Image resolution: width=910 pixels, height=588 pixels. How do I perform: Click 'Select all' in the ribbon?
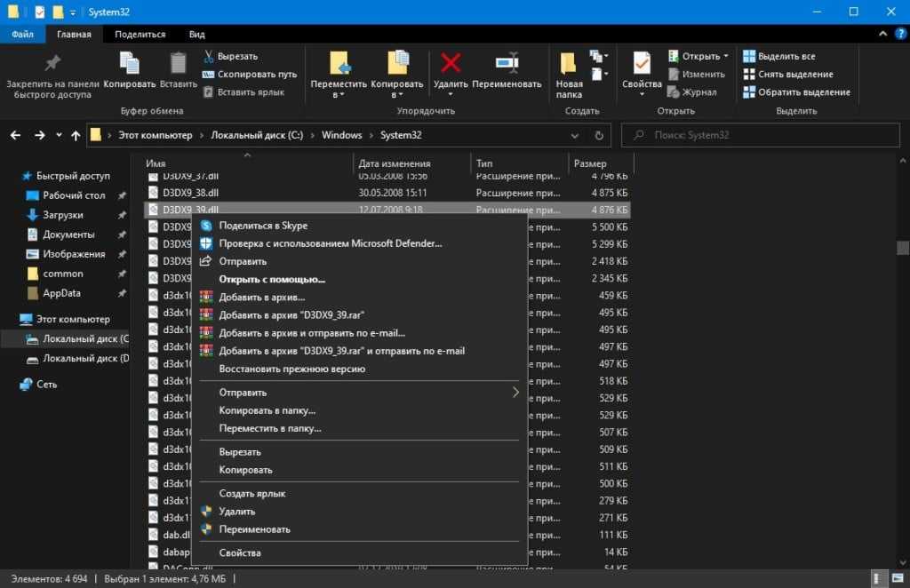click(786, 56)
